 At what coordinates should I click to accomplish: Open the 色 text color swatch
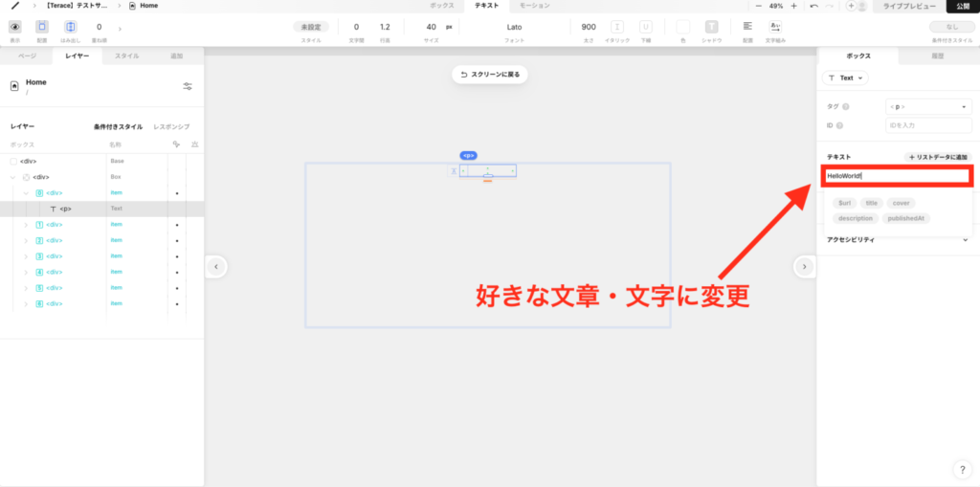[x=682, y=27]
